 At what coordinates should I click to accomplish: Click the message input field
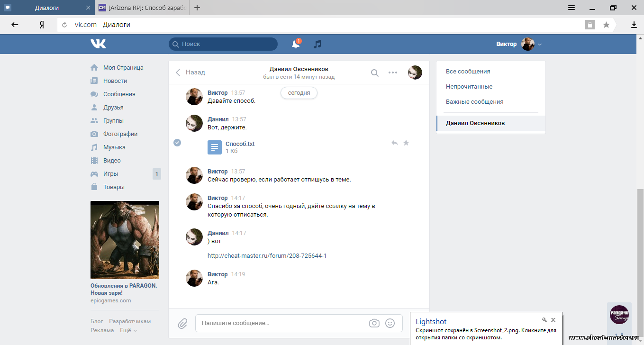tap(282, 323)
